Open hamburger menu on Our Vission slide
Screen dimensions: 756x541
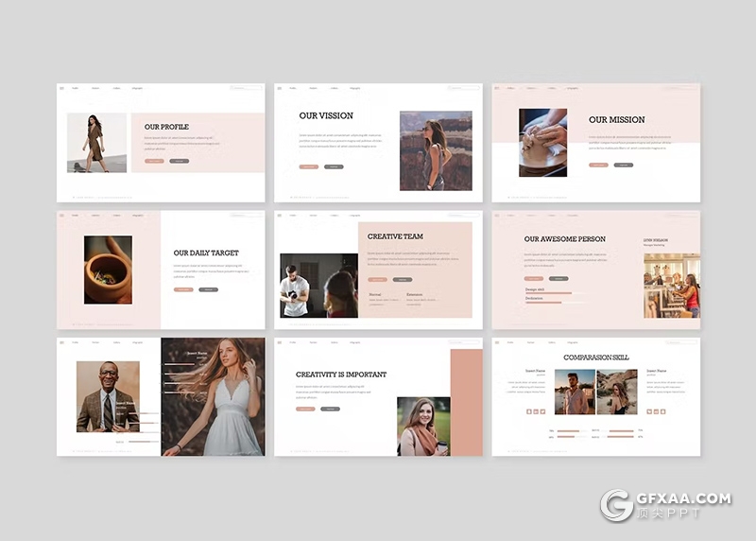(279, 89)
